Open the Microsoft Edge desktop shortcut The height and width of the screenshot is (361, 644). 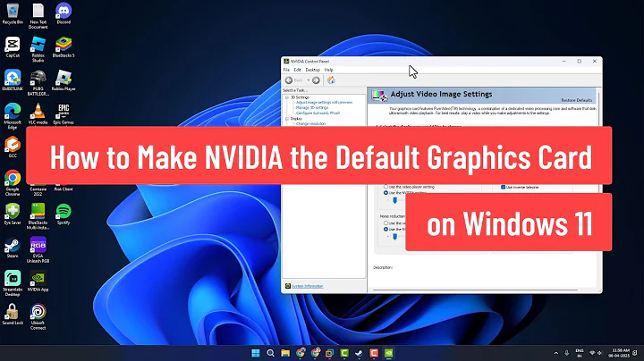13,116
